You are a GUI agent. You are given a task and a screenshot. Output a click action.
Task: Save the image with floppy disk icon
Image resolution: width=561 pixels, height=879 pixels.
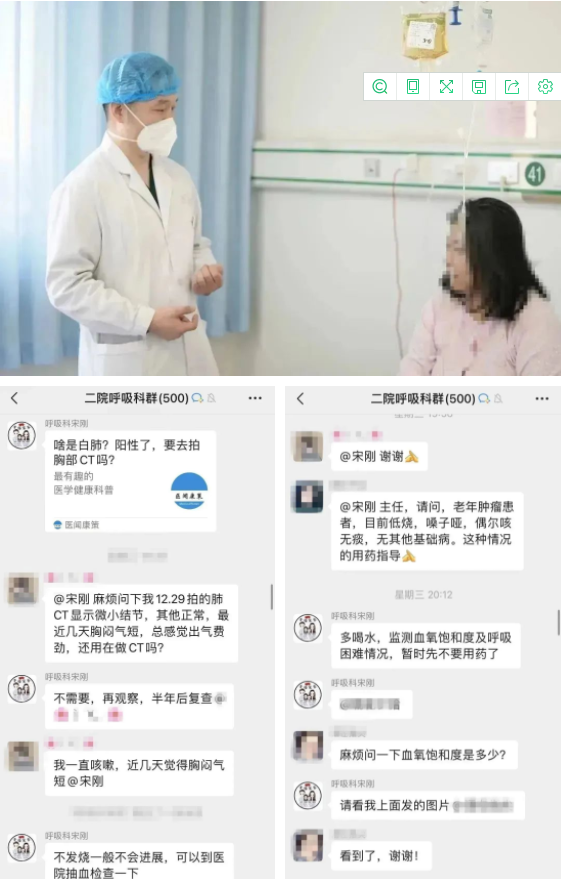click(x=479, y=87)
